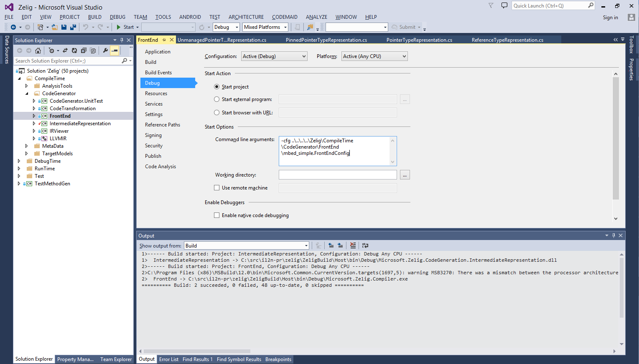This screenshot has width=639, height=364.
Task: Open the Show output from dropdown
Action: point(247,245)
